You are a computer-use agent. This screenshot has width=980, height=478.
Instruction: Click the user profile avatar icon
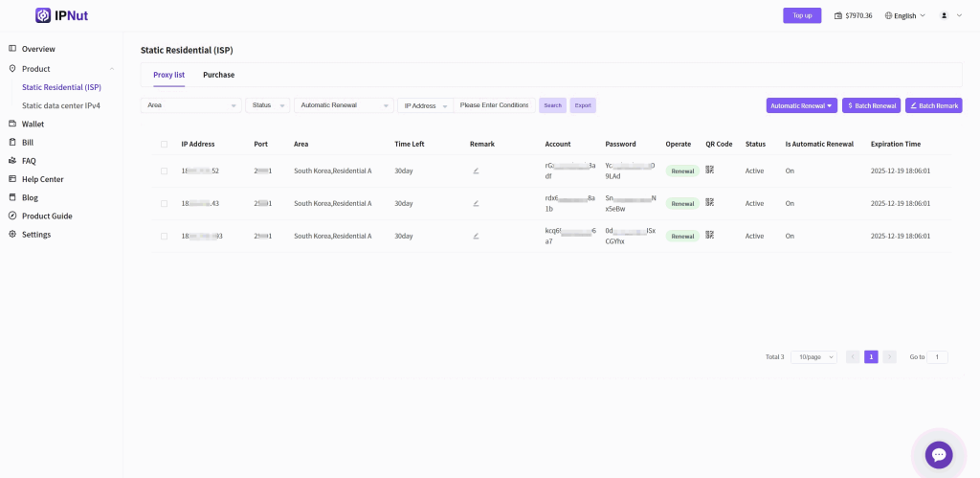point(944,15)
